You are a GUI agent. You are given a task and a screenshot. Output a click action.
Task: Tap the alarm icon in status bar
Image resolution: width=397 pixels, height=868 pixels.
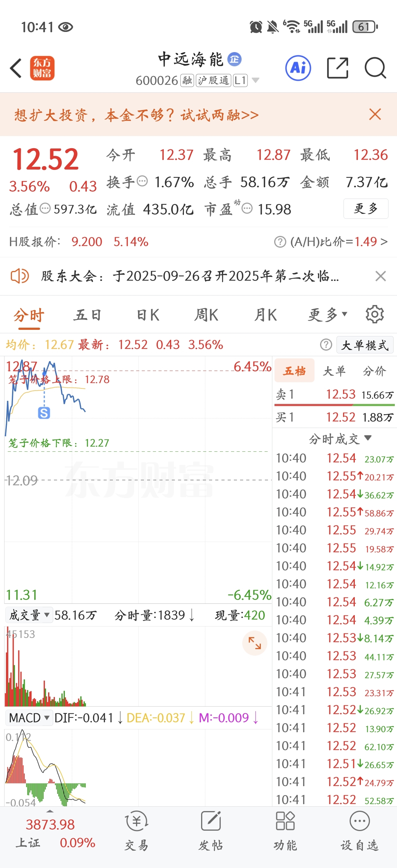(x=256, y=27)
